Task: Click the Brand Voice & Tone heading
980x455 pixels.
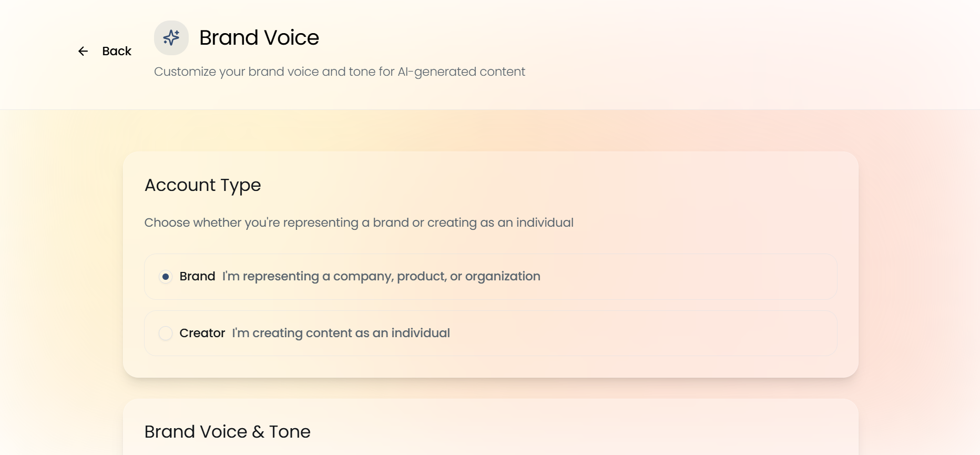Action: 227,432
